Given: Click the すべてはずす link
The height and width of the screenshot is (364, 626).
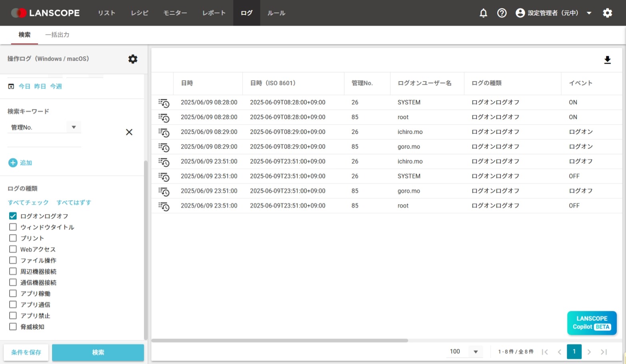Looking at the screenshot, I should click(x=74, y=203).
